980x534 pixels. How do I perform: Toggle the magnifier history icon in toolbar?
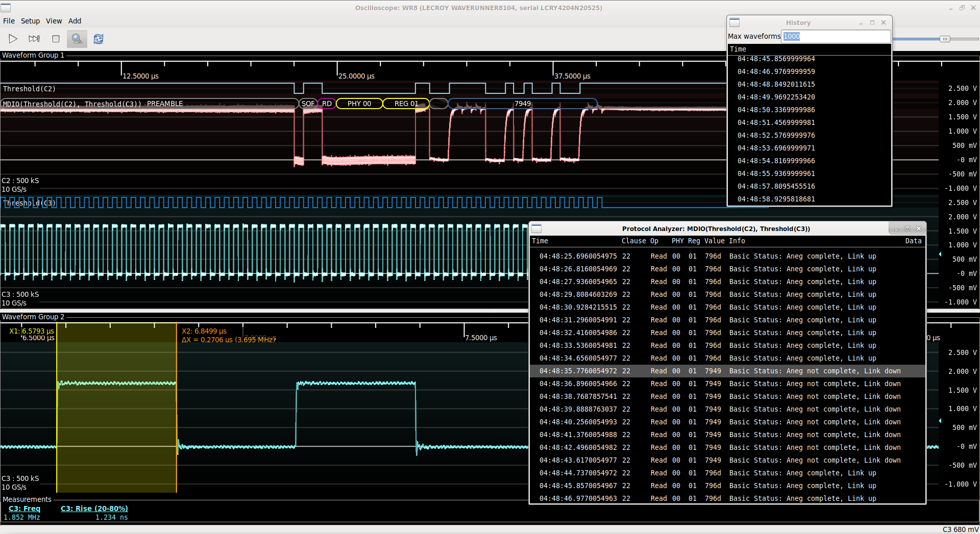[77, 39]
